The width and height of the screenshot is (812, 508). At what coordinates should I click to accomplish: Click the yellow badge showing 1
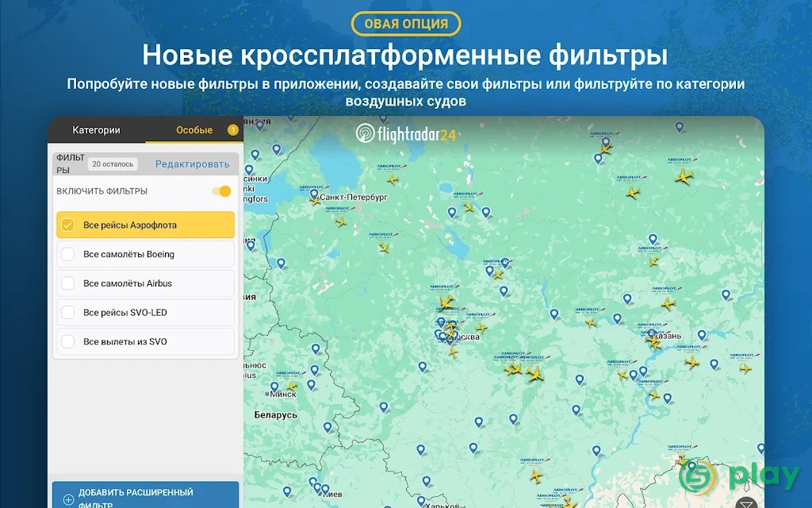tap(233, 130)
